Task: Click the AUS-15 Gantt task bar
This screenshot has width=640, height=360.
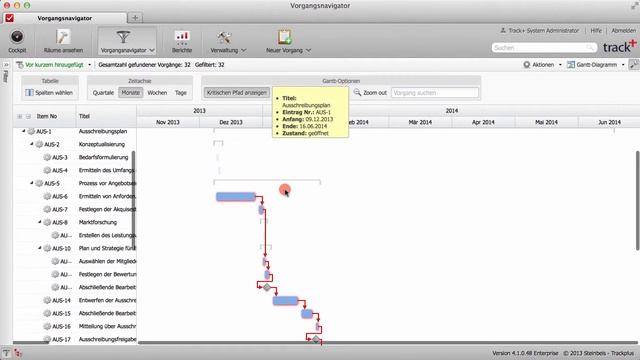Action: click(307, 314)
